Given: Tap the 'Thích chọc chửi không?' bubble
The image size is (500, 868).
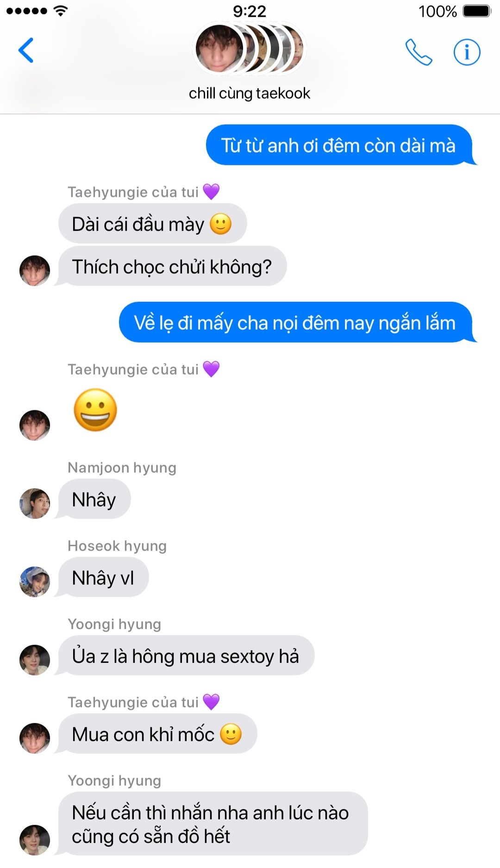Looking at the screenshot, I should point(172,266).
